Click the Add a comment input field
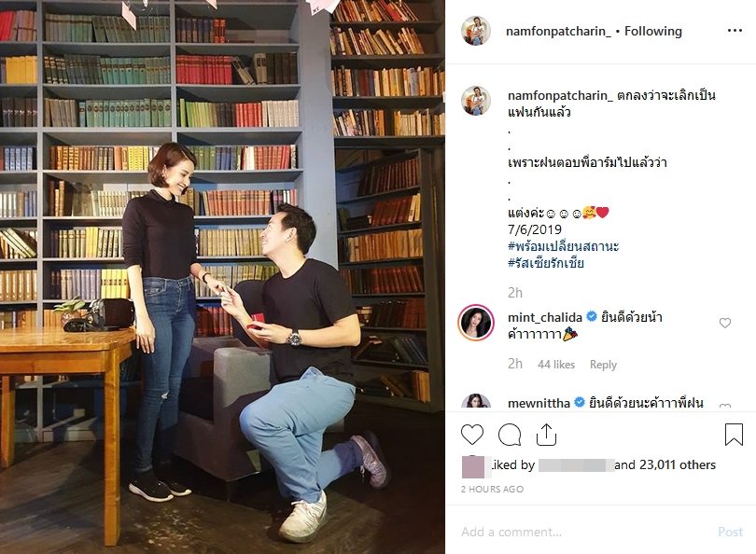This screenshot has height=554, width=756. [x=583, y=532]
